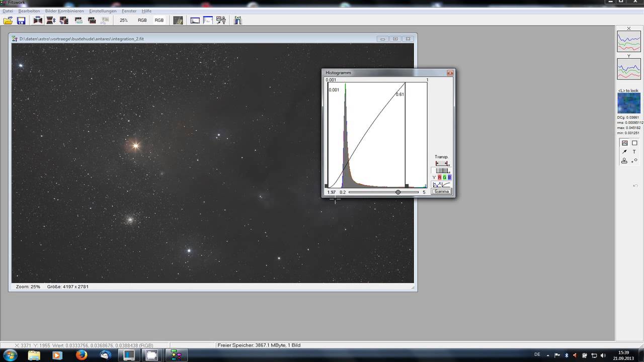Select the star marker tool
Image resolution: width=644 pixels, height=362 pixels.
tap(634, 160)
